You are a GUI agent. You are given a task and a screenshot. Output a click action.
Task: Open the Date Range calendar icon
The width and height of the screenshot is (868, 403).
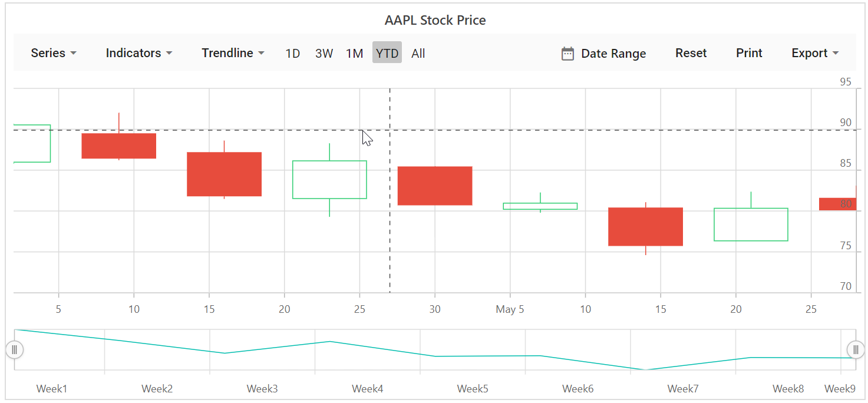coord(567,53)
